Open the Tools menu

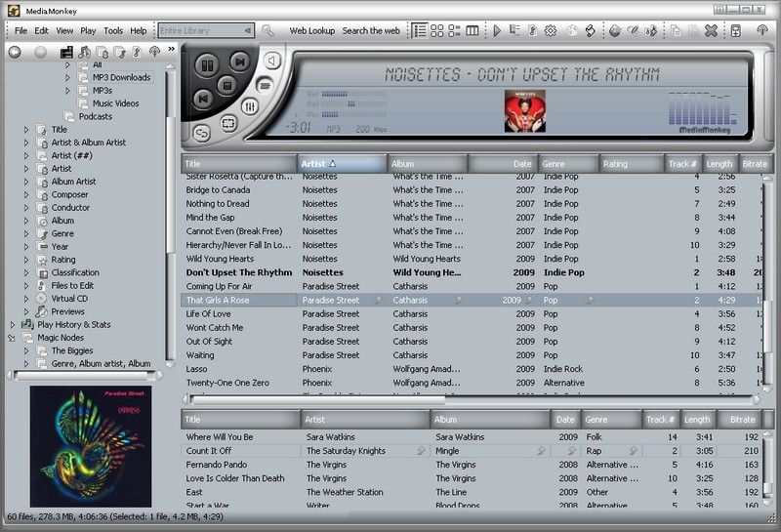tap(113, 30)
